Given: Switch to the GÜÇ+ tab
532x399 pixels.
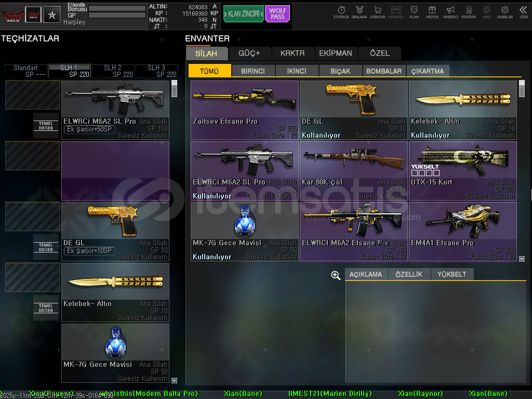Looking at the screenshot, I should tap(249, 54).
